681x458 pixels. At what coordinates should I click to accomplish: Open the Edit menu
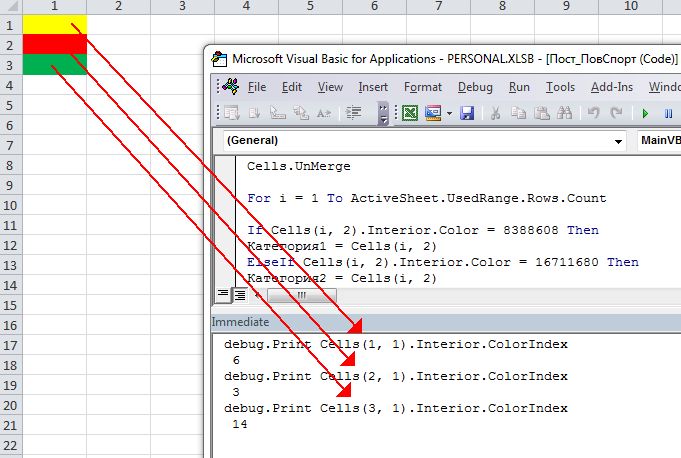click(x=291, y=87)
